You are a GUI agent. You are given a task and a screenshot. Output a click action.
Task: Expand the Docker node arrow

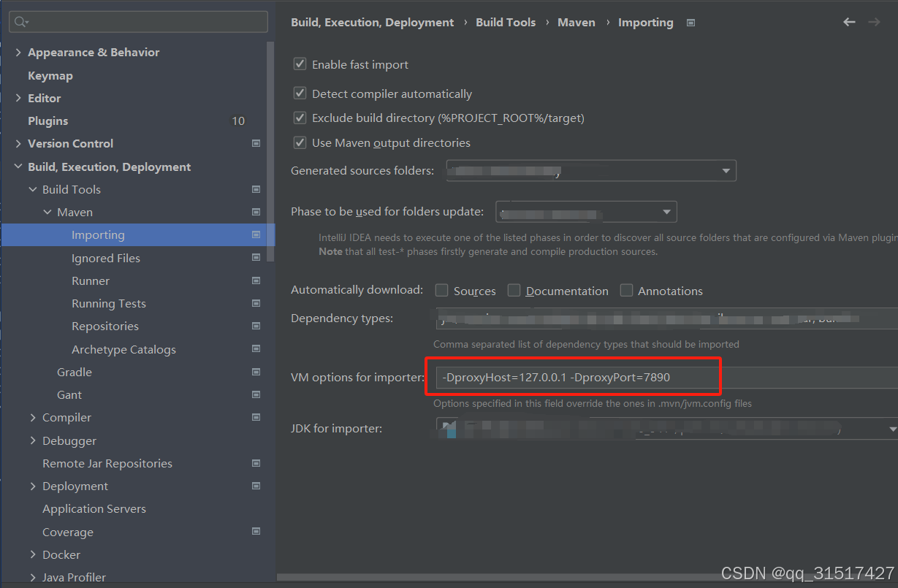[33, 554]
